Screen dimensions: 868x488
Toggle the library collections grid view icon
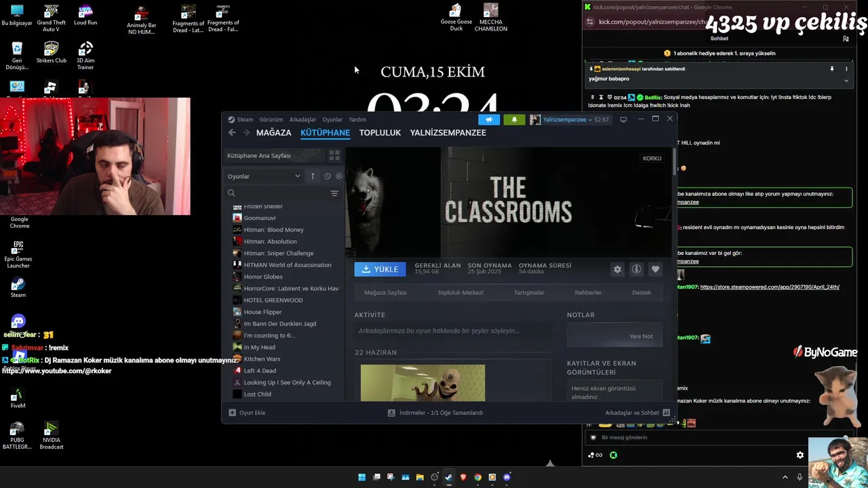pyautogui.click(x=334, y=155)
